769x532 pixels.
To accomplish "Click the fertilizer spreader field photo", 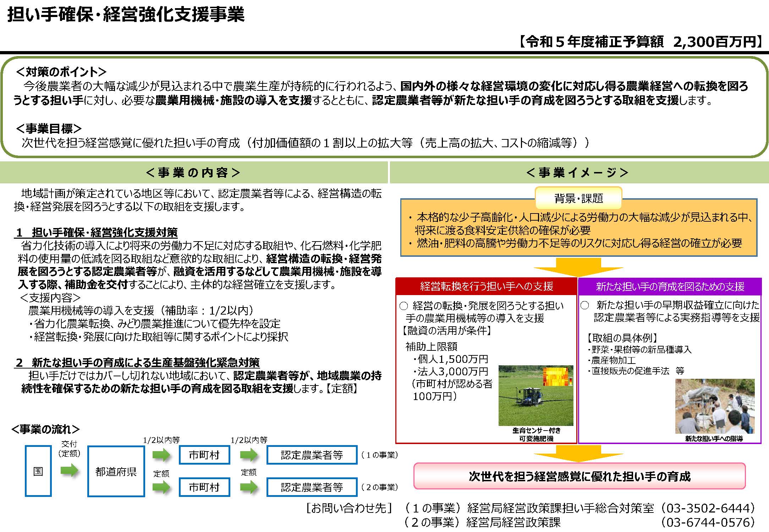I will (x=535, y=395).
